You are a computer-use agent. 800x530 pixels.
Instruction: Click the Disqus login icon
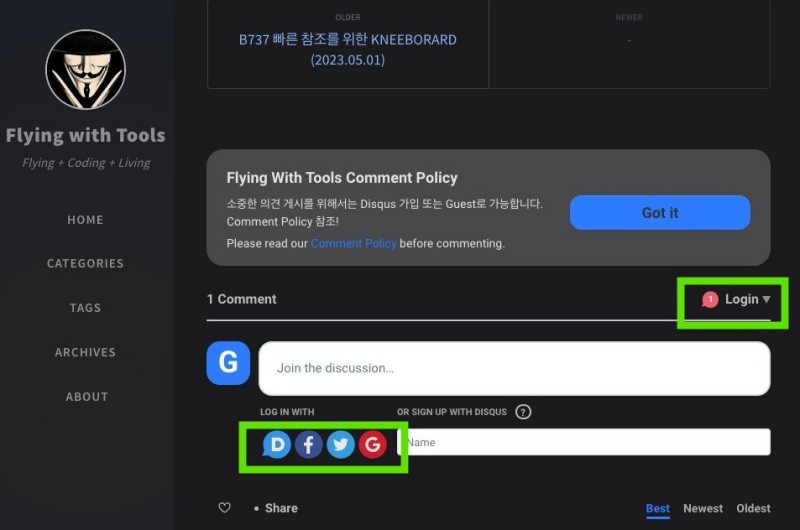point(277,445)
